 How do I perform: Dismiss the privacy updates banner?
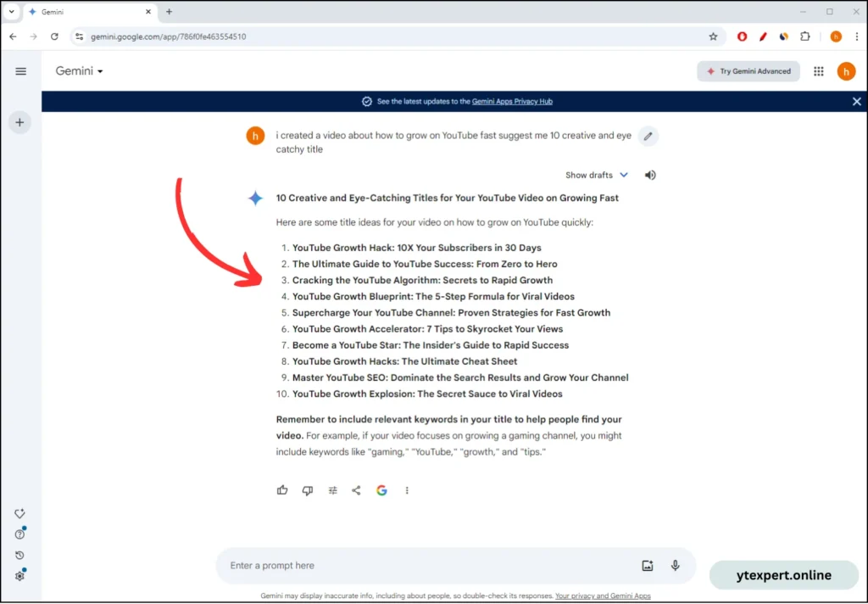(x=856, y=101)
